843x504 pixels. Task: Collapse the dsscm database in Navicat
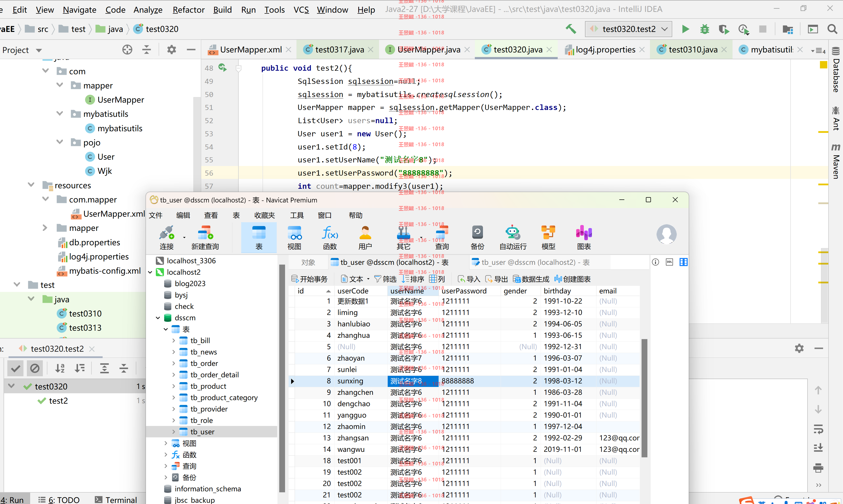pos(158,318)
